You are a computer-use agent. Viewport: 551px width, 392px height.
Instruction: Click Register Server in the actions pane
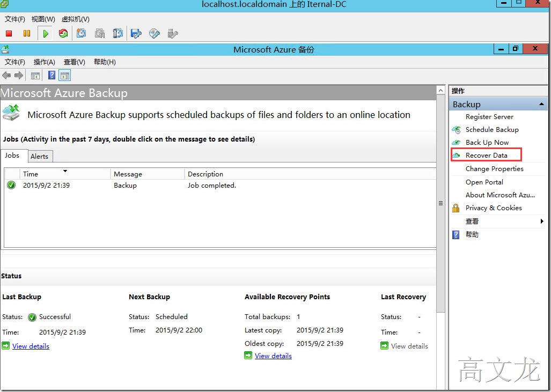489,116
